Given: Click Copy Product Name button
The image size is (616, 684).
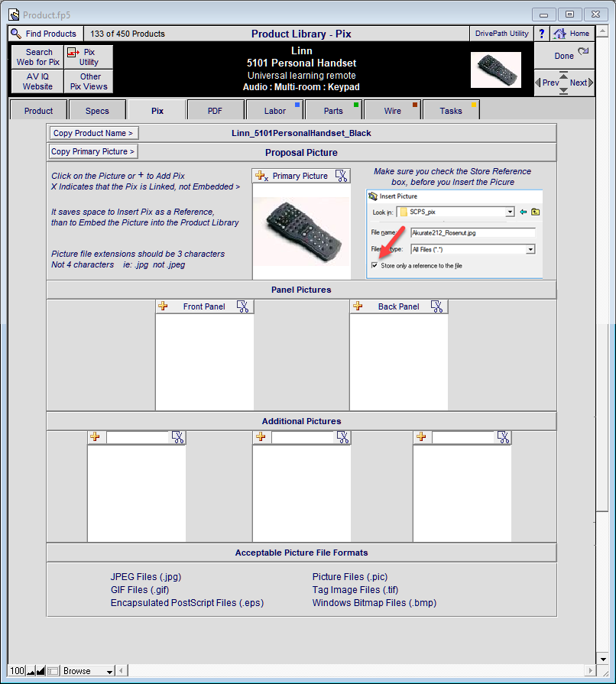Looking at the screenshot, I should (93, 133).
